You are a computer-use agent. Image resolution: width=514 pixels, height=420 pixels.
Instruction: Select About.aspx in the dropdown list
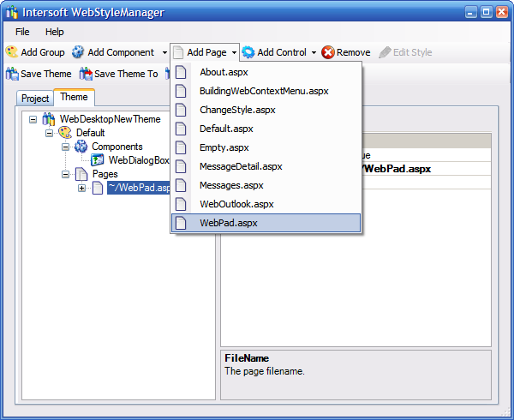coord(224,72)
